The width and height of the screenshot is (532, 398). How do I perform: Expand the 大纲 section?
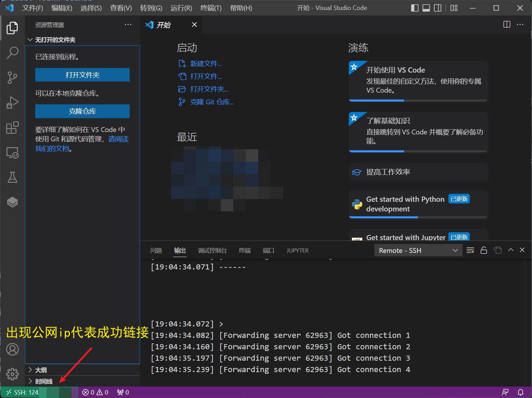point(83,370)
